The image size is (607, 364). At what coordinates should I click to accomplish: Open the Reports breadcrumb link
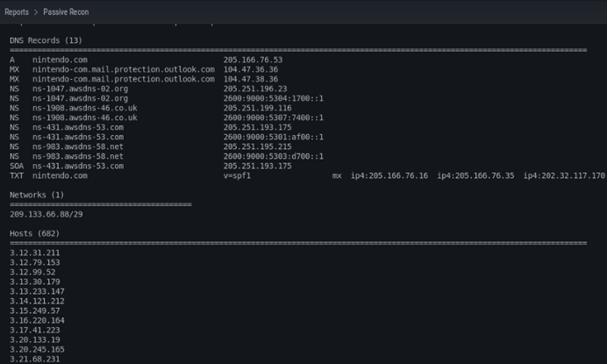17,12
